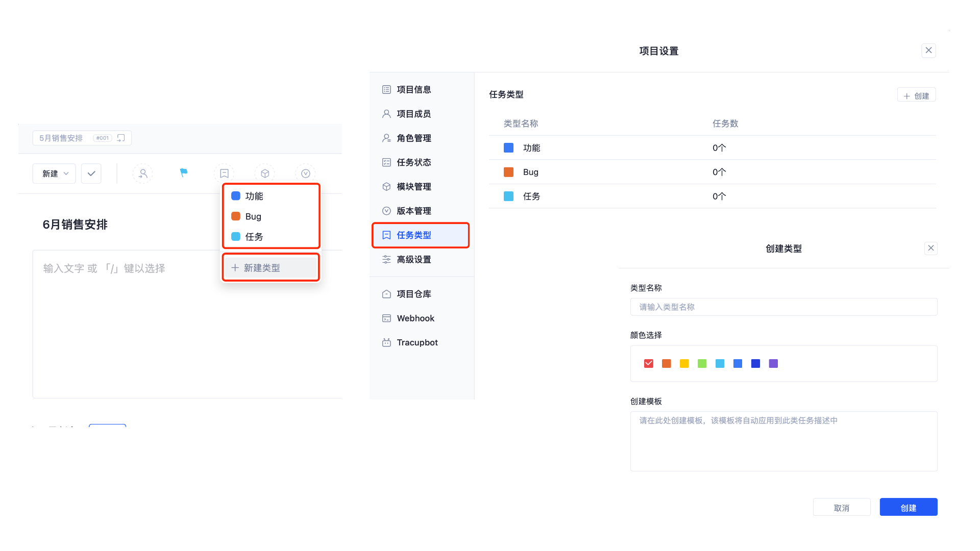Open Tracupbot settings in sidebar
Image resolution: width=980 pixels, height=551 pixels.
click(x=416, y=342)
